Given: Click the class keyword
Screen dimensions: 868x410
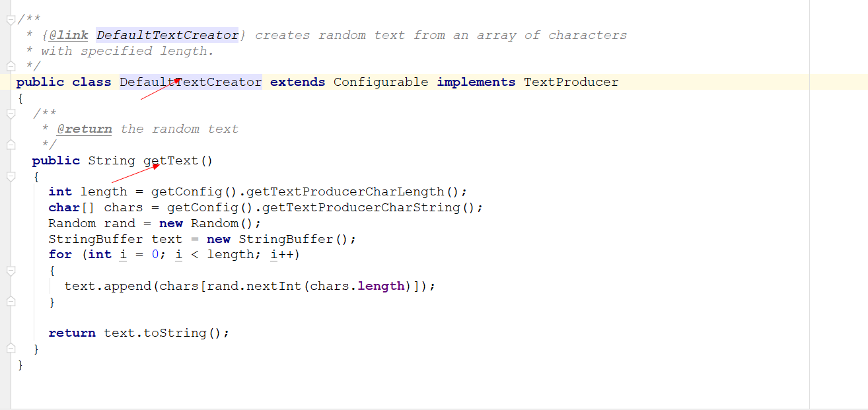Looking at the screenshot, I should pos(92,82).
